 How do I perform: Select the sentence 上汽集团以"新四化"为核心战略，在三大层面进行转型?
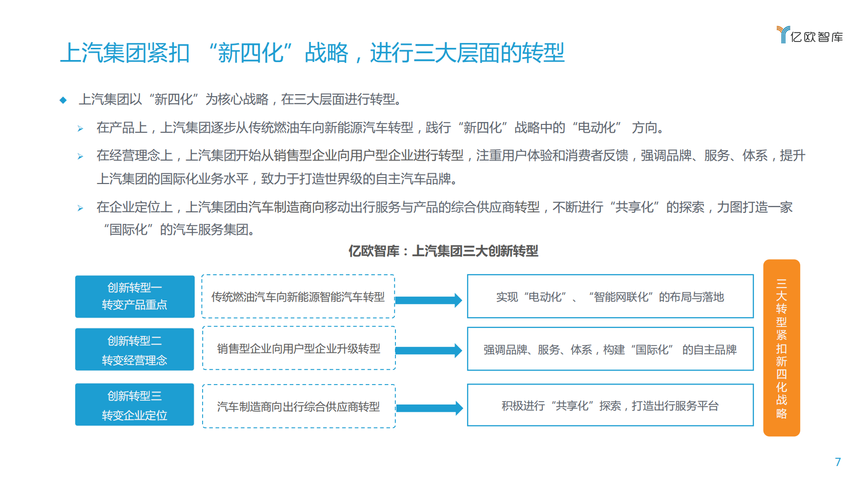(x=240, y=100)
